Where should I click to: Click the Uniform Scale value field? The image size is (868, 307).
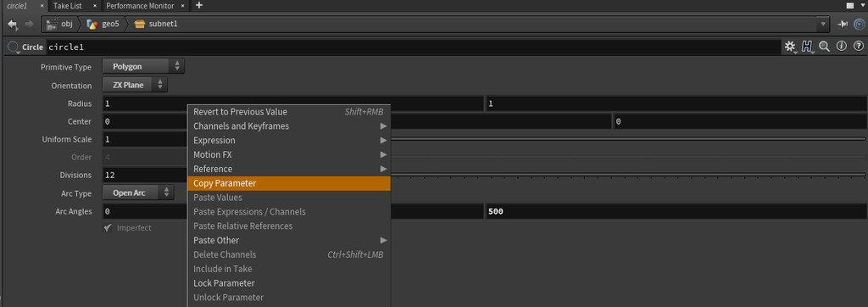[145, 139]
